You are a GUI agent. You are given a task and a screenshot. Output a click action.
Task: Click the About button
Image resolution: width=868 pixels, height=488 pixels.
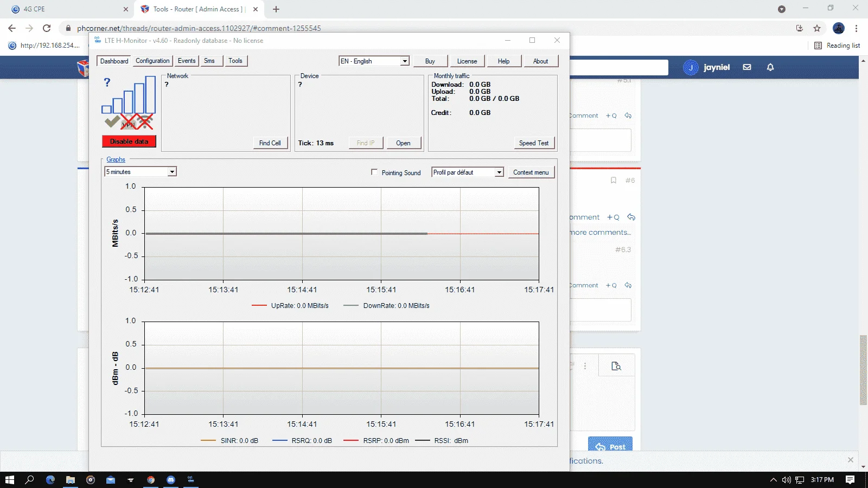pos(541,61)
